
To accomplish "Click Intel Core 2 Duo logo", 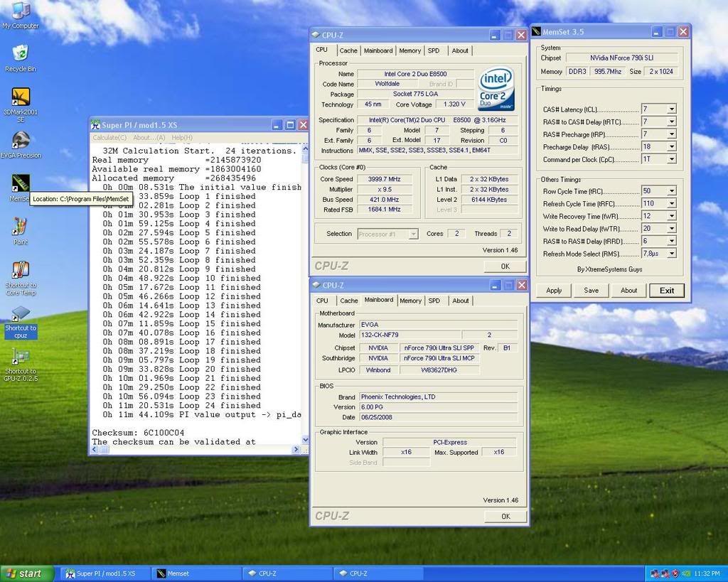I will pyautogui.click(x=496, y=89).
